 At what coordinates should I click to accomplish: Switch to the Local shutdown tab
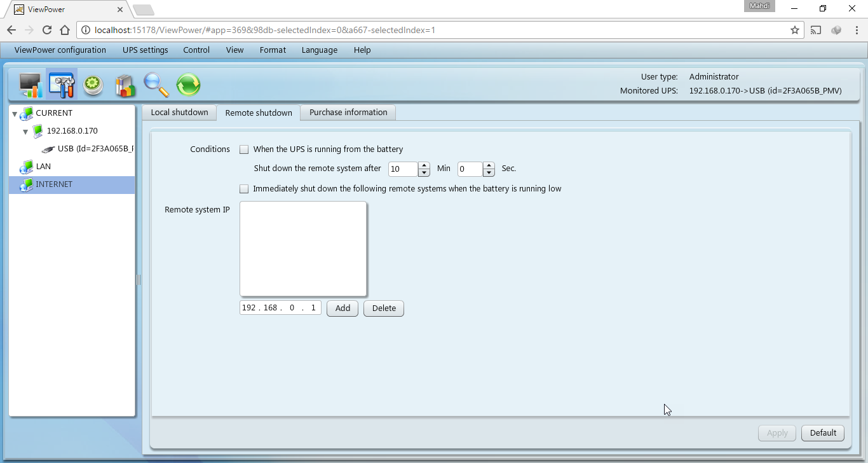coord(179,113)
